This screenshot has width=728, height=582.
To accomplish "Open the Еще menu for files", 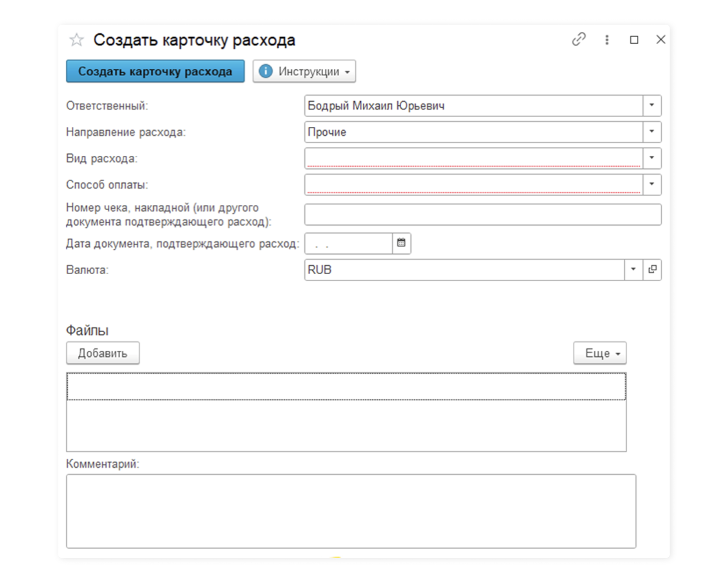I will coord(600,353).
